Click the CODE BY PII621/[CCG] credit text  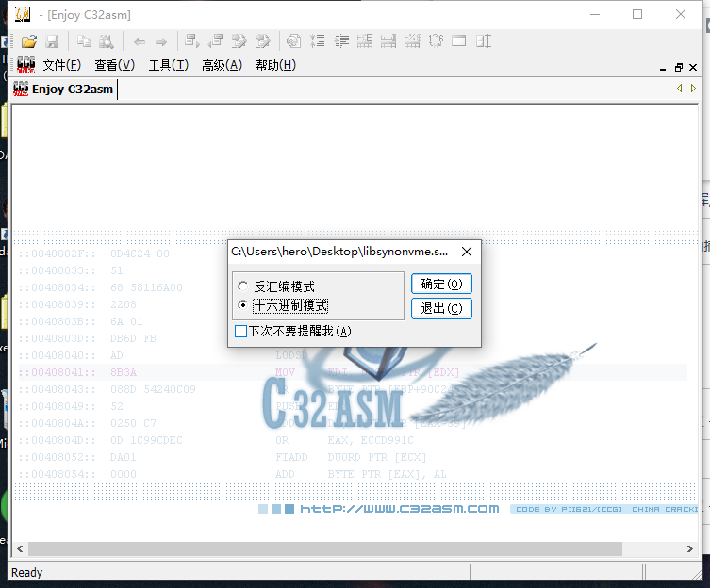pos(569,509)
